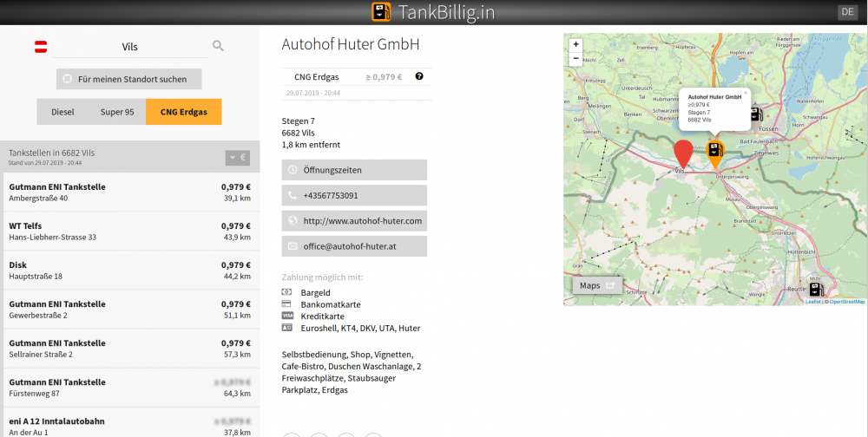This screenshot has height=437, width=868.
Task: Click the Bankomatkarte payment entry
Action: 331,304
